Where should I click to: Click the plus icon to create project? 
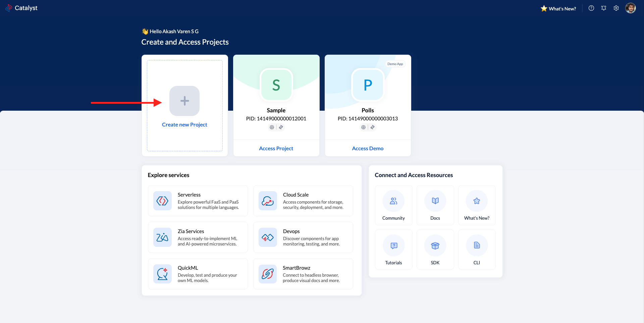(184, 101)
